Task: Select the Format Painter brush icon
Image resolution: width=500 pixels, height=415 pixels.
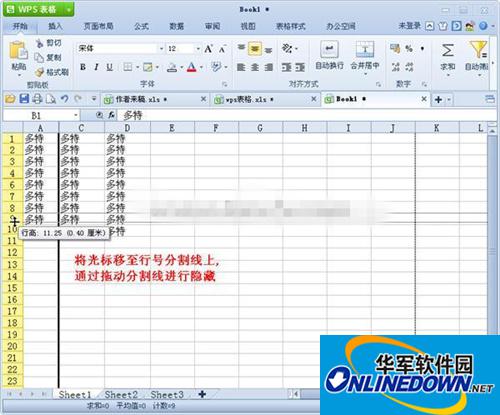Action: coord(40,72)
